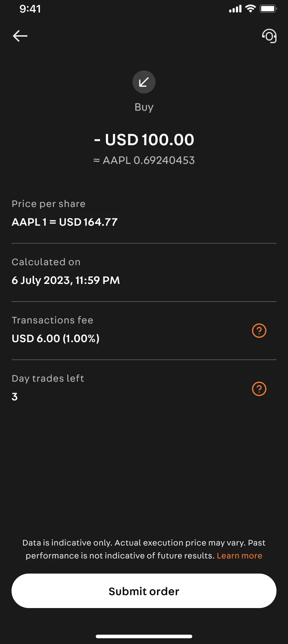Screen dimensions: 288x644
Task: Go back with the left arrow
Action: 20,36
